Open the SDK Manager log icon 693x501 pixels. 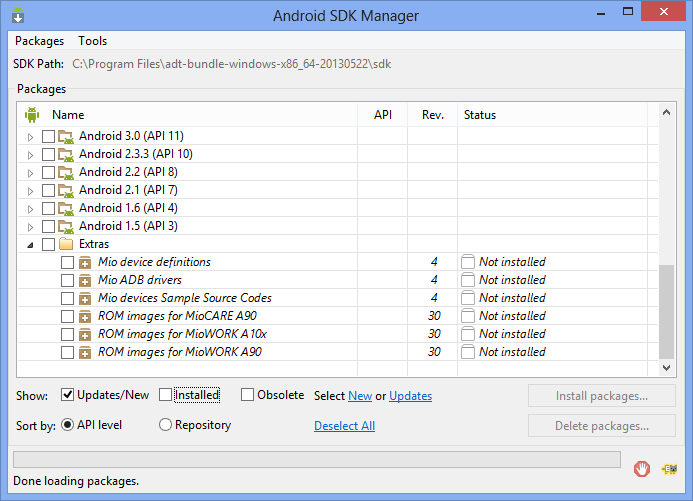(x=669, y=469)
